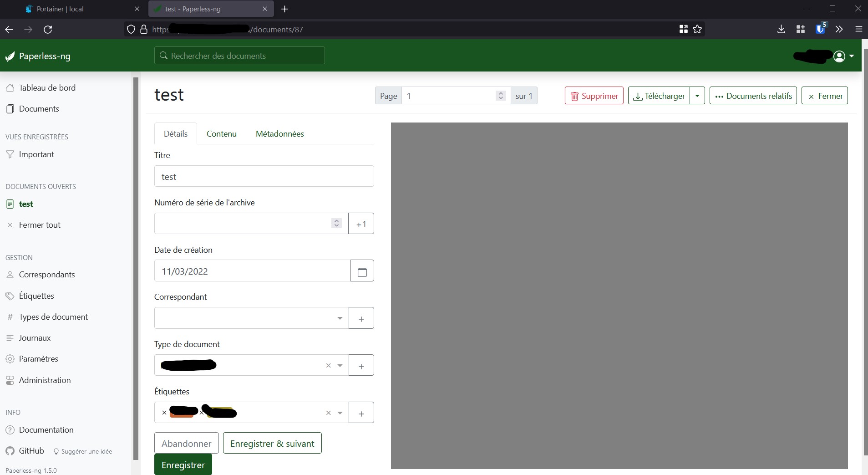Open the Télécharger options dropdown arrow
Viewport: 868px width, 475px height.
coord(698,96)
